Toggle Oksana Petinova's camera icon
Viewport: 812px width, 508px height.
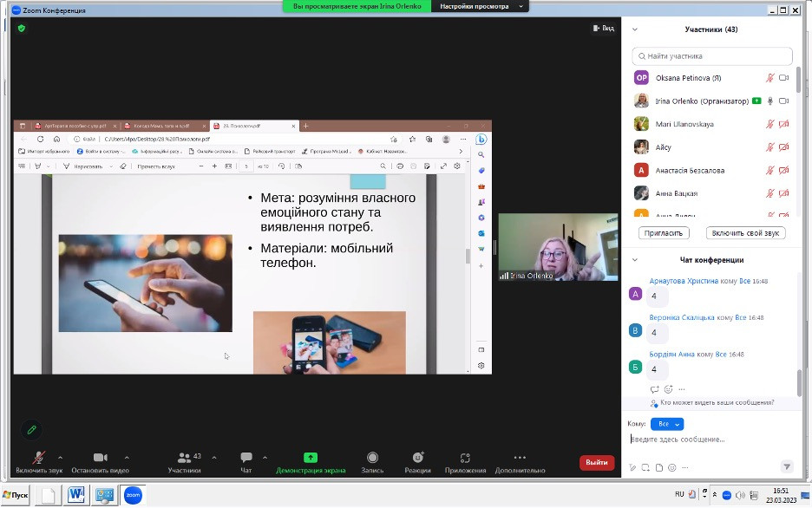point(784,78)
